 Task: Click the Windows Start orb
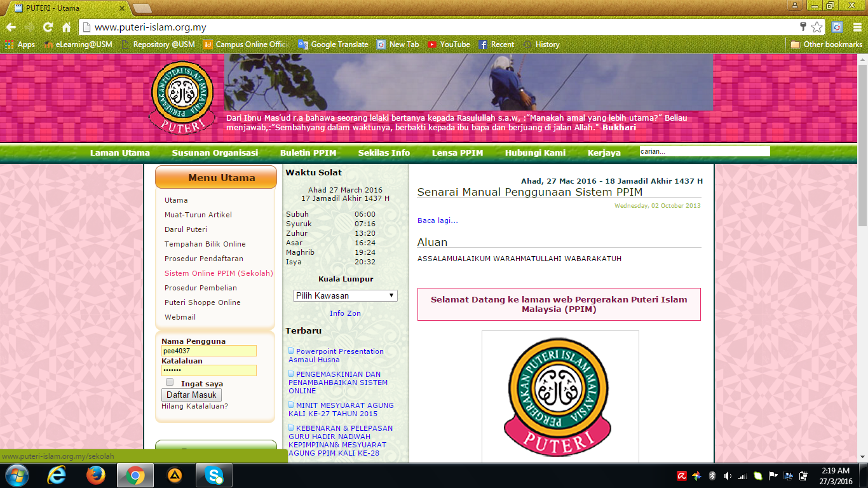(17, 475)
